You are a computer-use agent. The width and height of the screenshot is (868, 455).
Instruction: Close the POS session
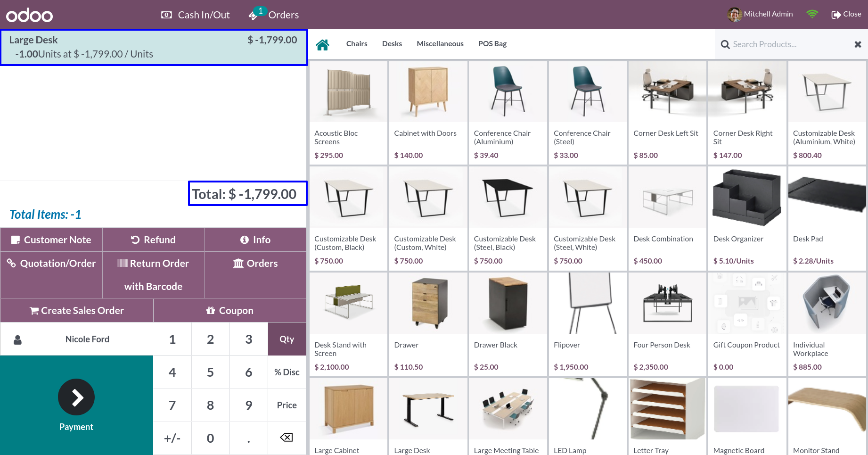click(x=846, y=14)
